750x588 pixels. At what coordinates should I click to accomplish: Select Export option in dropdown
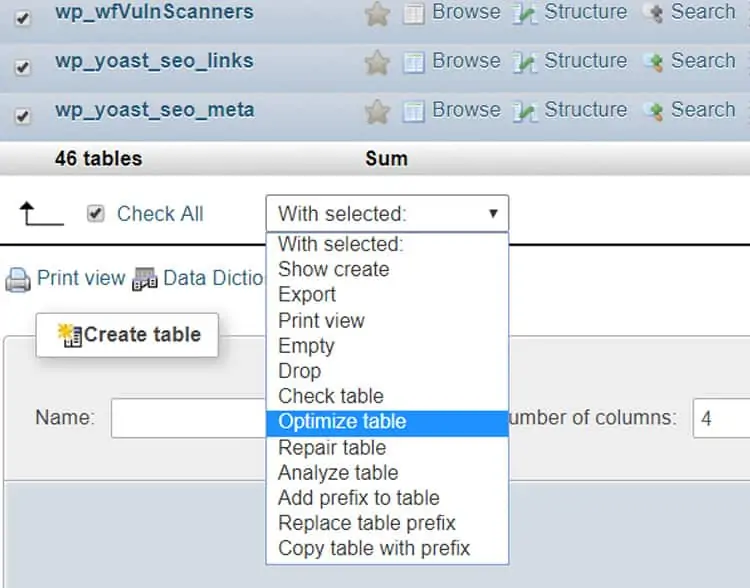pyautogui.click(x=387, y=294)
